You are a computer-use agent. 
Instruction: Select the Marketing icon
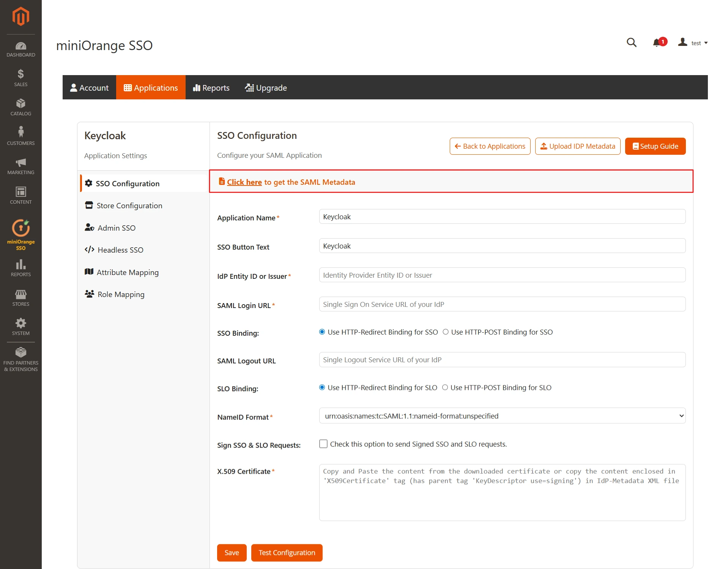click(20, 165)
